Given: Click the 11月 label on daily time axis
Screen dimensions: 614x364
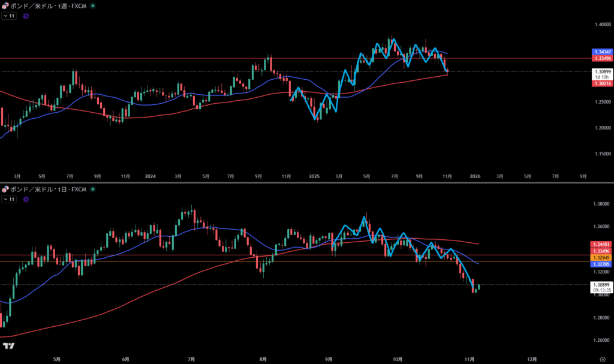Looking at the screenshot, I should [466, 359].
